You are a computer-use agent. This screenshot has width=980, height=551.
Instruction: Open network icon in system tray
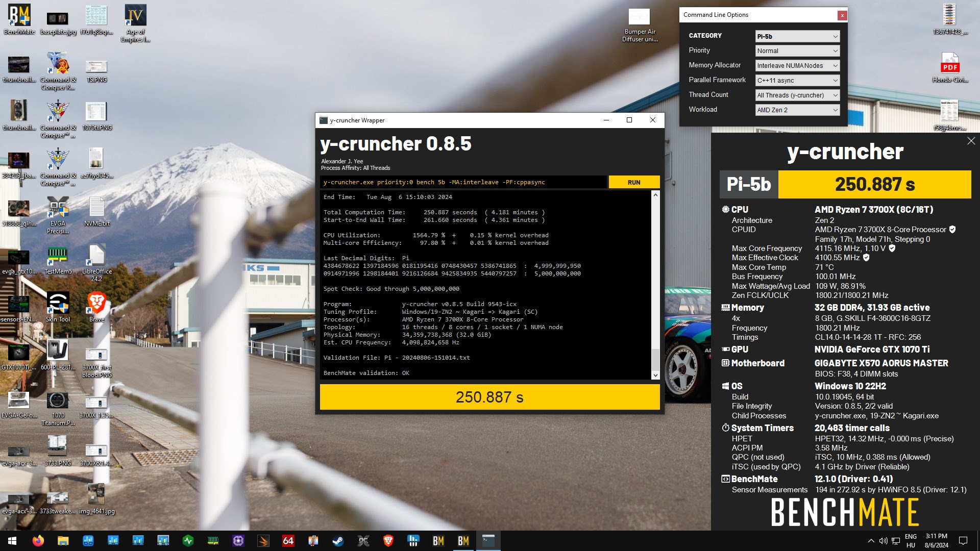pos(895,541)
